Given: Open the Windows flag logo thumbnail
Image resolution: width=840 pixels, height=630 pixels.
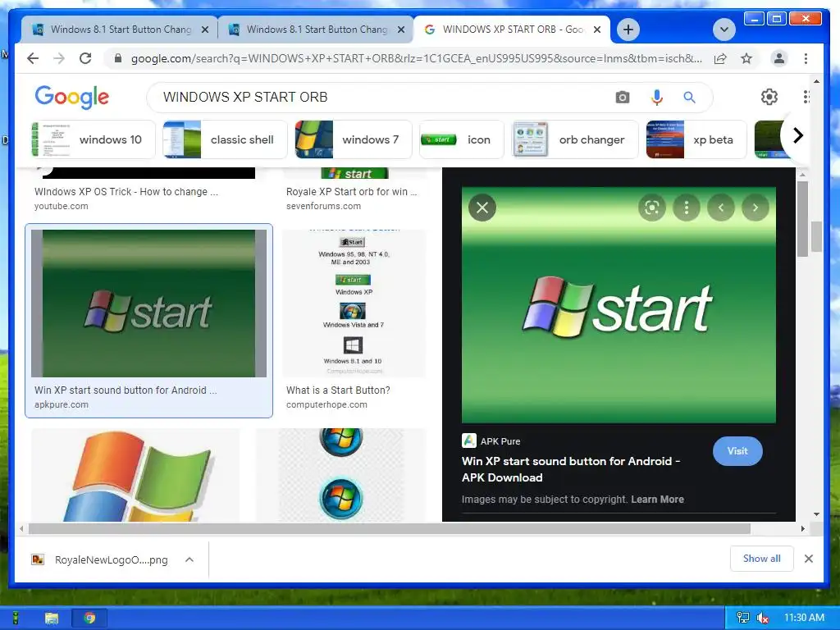Looking at the screenshot, I should point(135,475).
